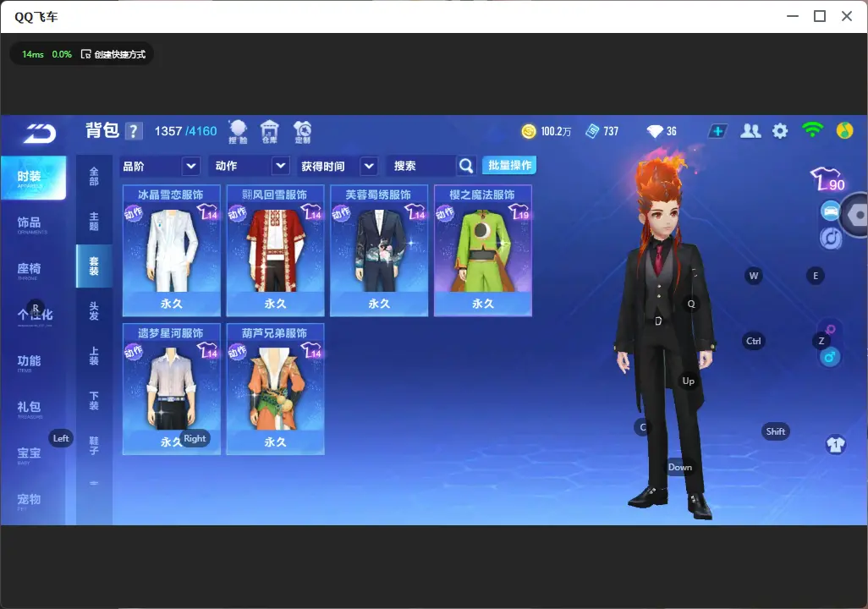
Task: Switch to the 座椅 throne tab
Action: pos(30,270)
